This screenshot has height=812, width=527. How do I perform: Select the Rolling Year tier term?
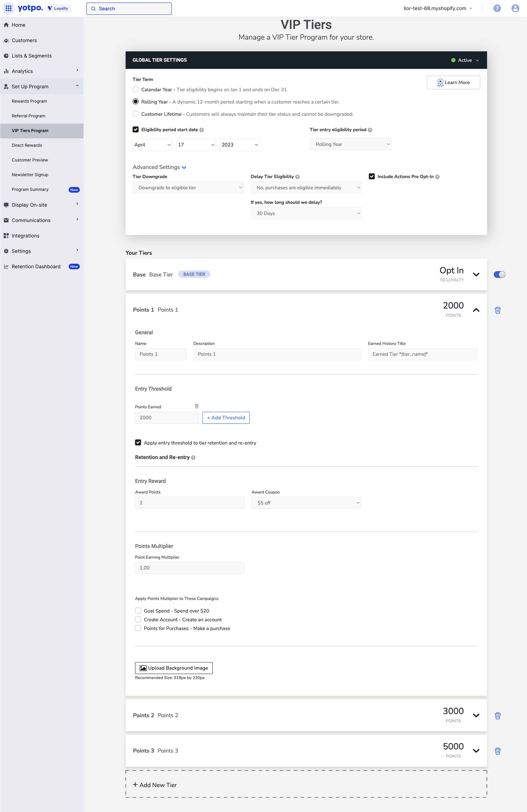[135, 101]
